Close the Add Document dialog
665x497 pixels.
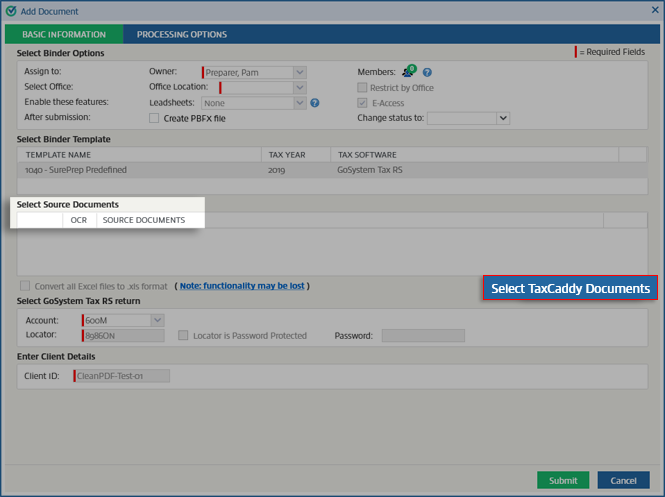click(x=654, y=10)
